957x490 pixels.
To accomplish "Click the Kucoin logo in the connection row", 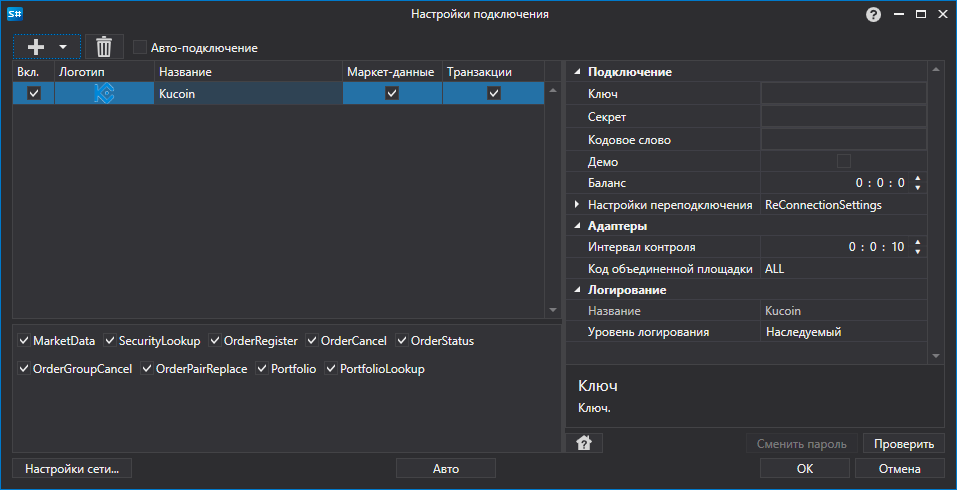I will [x=104, y=93].
